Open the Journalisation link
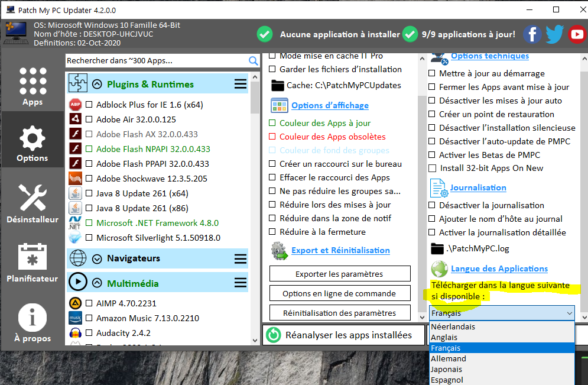The height and width of the screenshot is (385, 588). pos(478,187)
